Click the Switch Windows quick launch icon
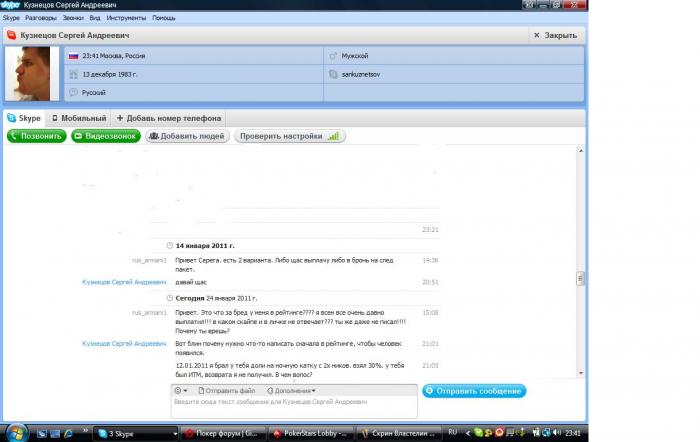700x442 pixels. (55, 434)
